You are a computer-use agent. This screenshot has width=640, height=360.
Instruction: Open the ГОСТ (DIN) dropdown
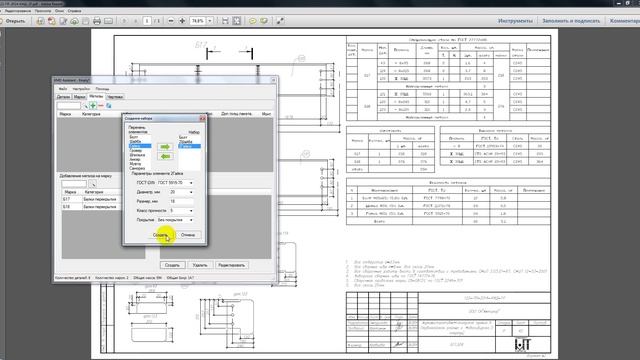click(x=191, y=183)
